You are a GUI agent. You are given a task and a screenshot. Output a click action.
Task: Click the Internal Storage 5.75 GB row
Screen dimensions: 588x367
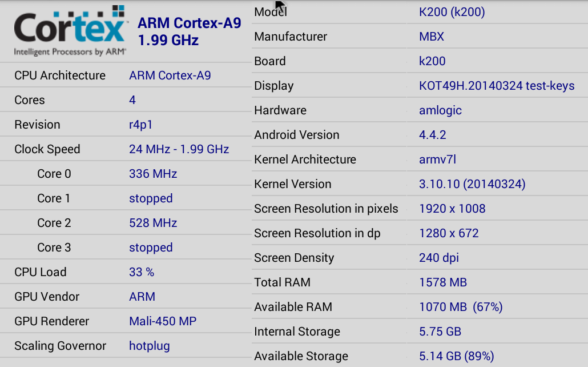(420, 332)
